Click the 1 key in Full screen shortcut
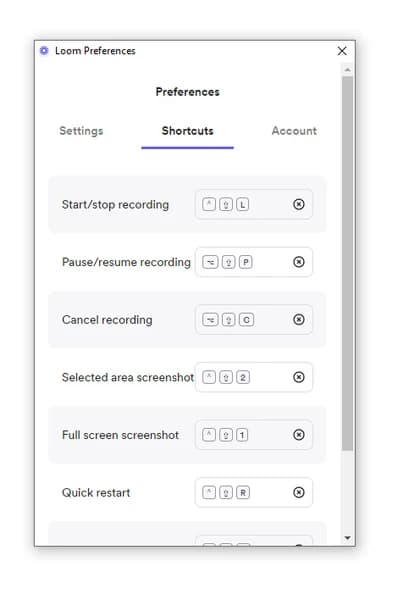This screenshot has width=398, height=600. tap(242, 435)
